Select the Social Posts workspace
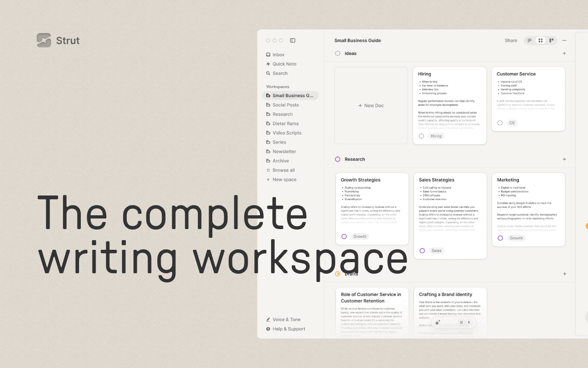The height and width of the screenshot is (368, 588). [286, 104]
